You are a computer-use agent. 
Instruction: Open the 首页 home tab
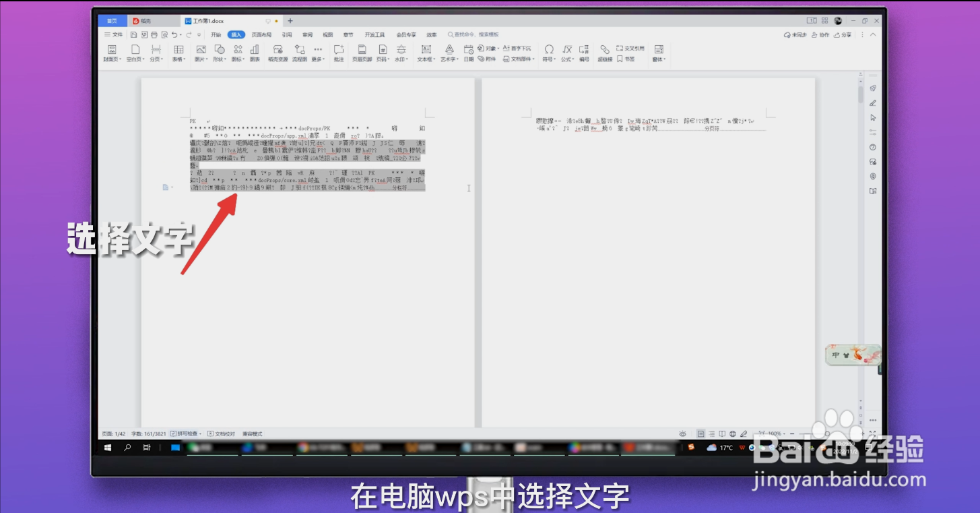[111, 21]
